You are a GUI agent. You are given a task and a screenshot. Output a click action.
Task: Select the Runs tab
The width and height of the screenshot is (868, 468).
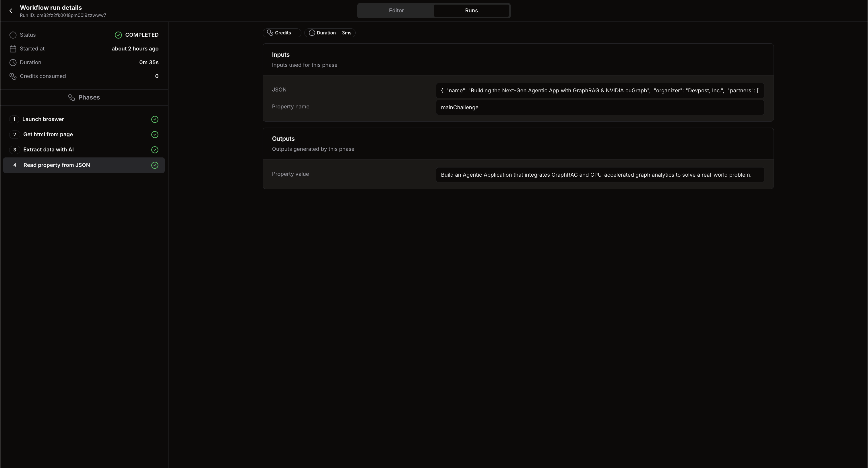point(471,10)
